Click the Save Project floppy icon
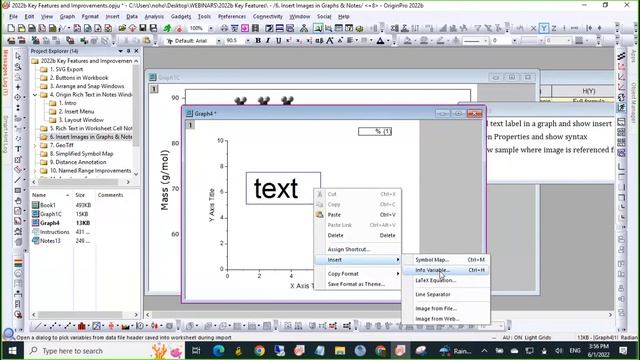The height and width of the screenshot is (360, 640). (x=142, y=28)
